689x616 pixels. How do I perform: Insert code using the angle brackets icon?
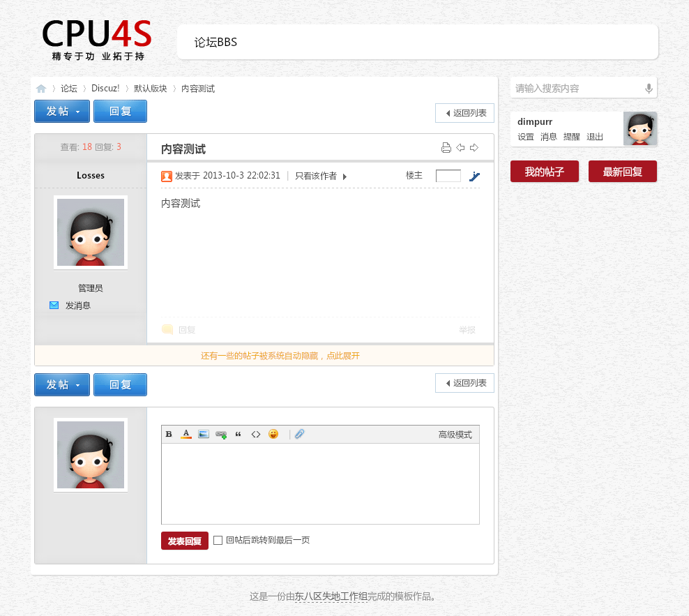[256, 435]
